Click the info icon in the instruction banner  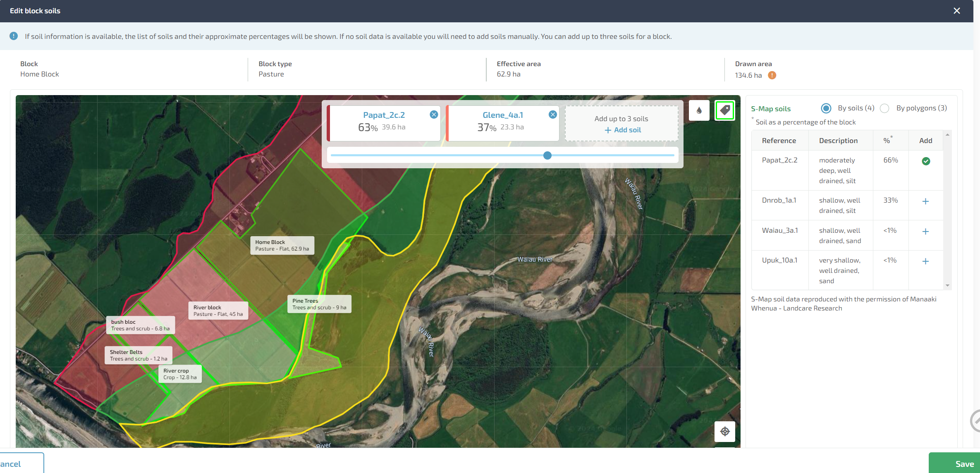click(x=13, y=36)
